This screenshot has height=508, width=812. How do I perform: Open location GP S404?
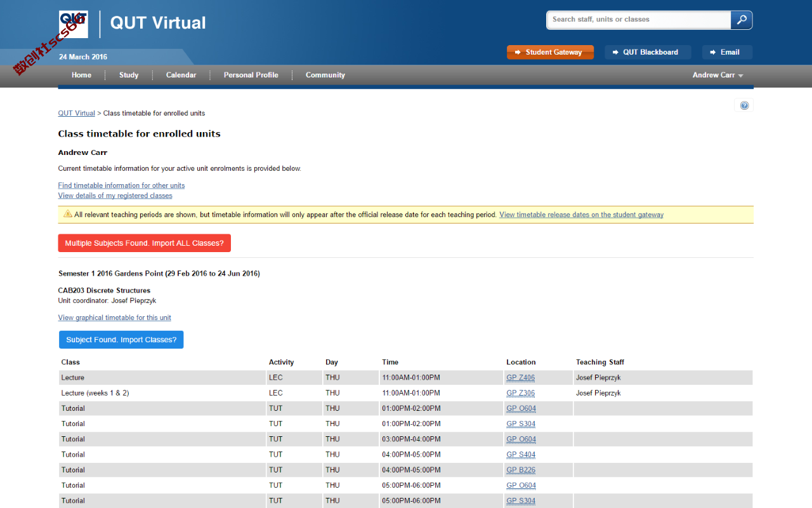(521, 455)
